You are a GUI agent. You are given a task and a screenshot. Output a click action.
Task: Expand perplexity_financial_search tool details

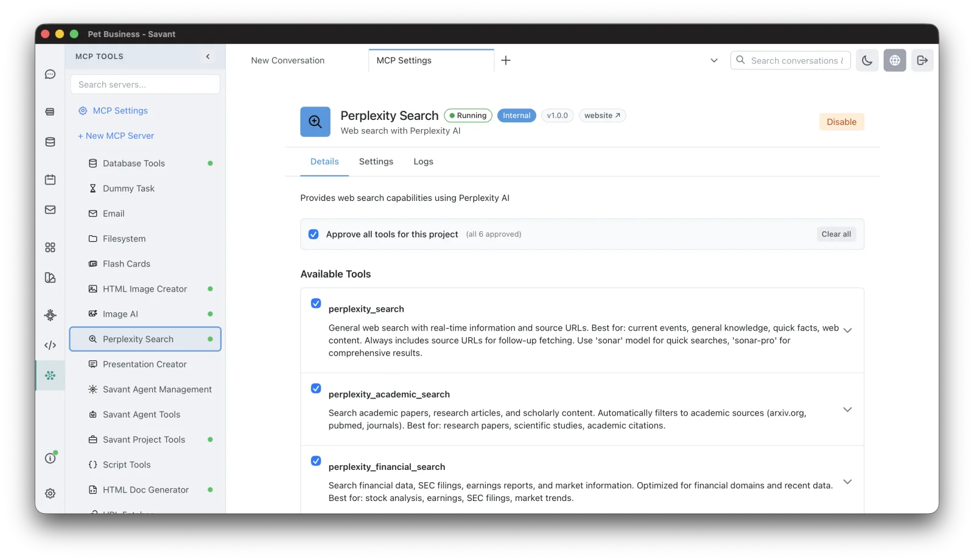(x=847, y=482)
